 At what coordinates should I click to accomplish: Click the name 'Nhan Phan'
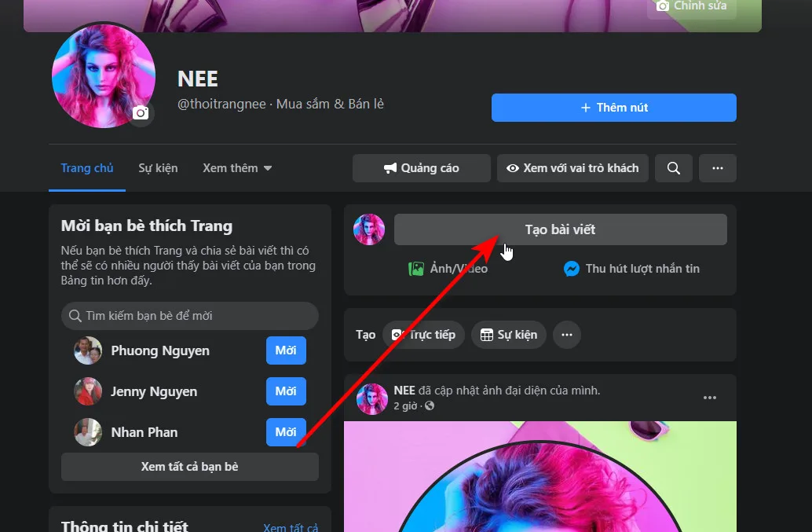pyautogui.click(x=144, y=432)
